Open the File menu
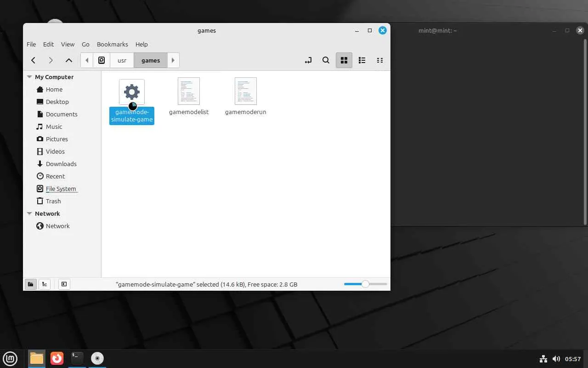588x368 pixels. tap(31, 44)
